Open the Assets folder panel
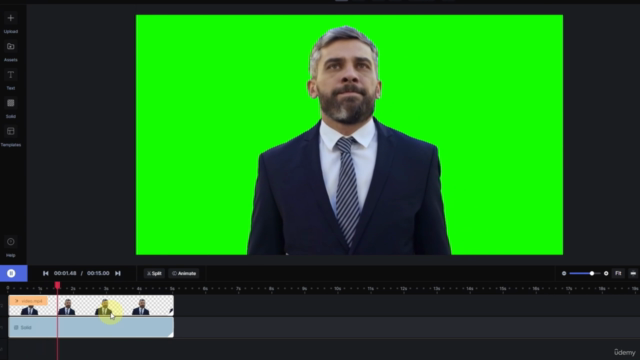The width and height of the screenshot is (640, 360). [x=11, y=51]
